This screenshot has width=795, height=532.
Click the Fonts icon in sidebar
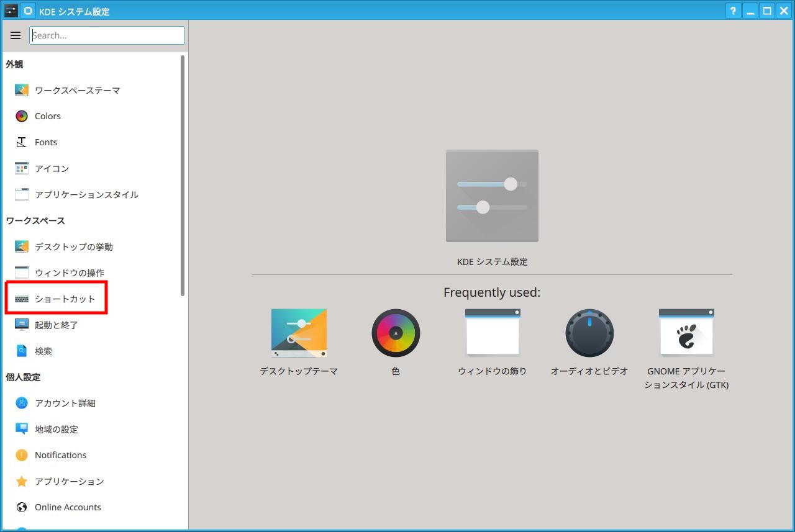click(x=22, y=142)
